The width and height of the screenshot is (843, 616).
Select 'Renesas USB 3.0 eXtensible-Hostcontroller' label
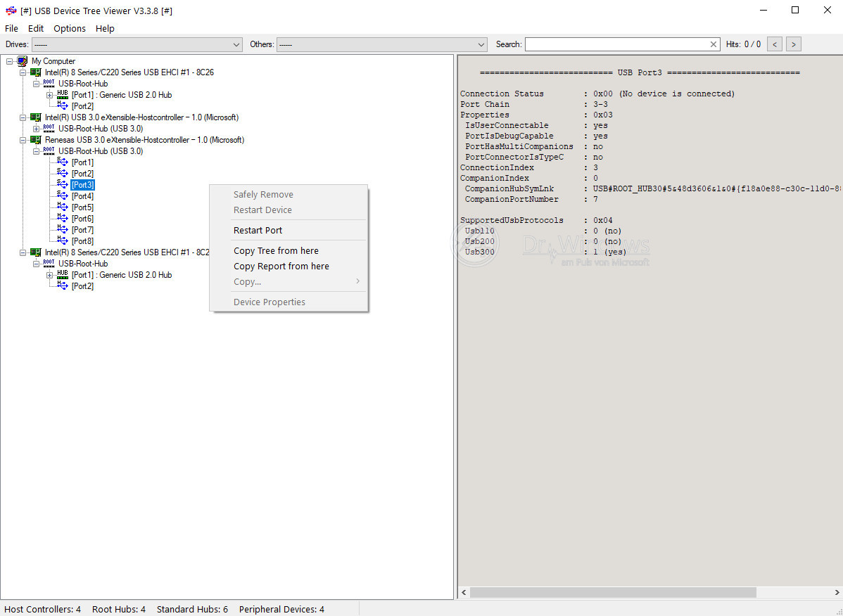(145, 140)
